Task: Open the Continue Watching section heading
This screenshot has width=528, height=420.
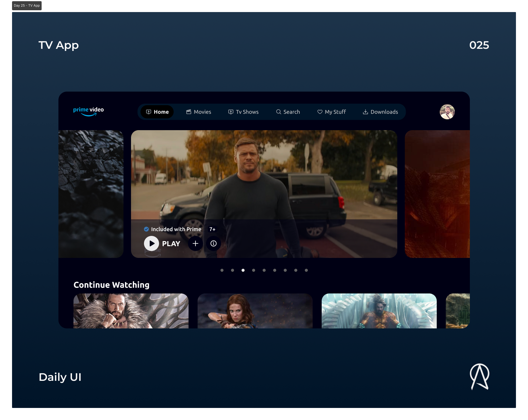Action: pos(111,285)
